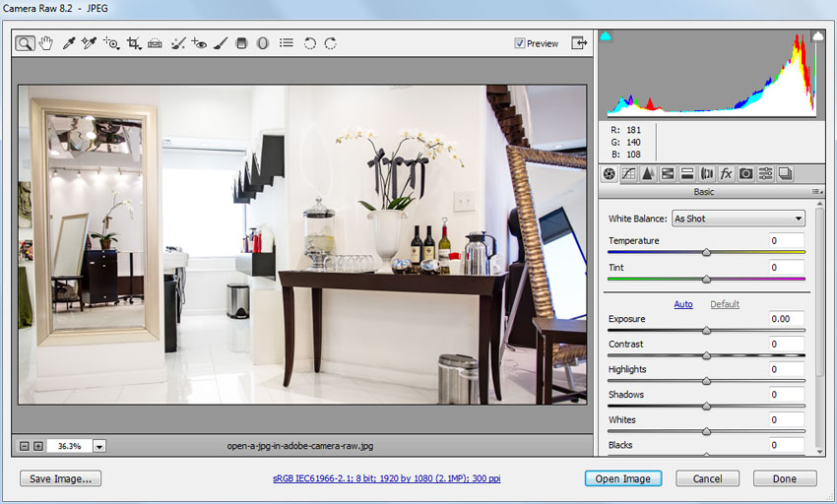This screenshot has width=837, height=504.
Task: Click the Open Image button
Action: (x=623, y=478)
